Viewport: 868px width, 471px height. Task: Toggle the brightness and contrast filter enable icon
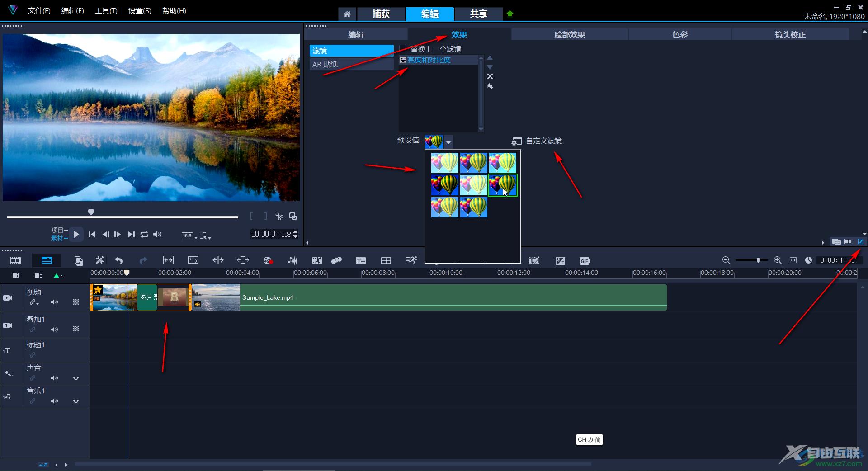403,60
